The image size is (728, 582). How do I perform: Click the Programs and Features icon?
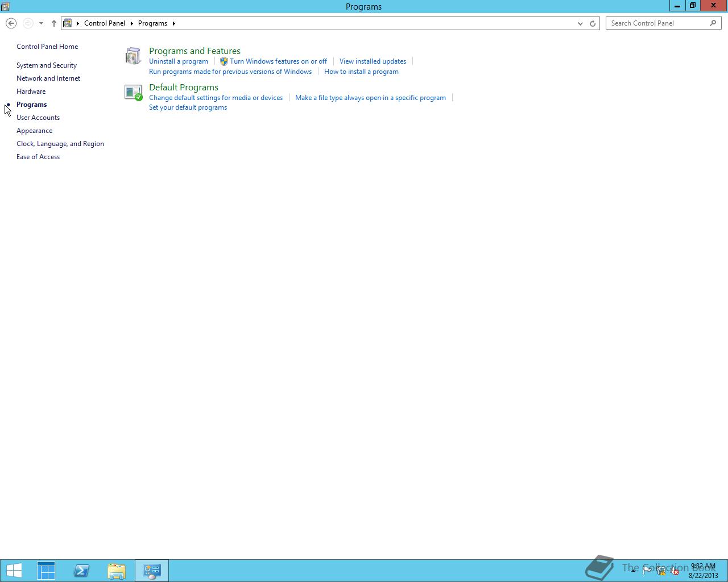(x=133, y=56)
